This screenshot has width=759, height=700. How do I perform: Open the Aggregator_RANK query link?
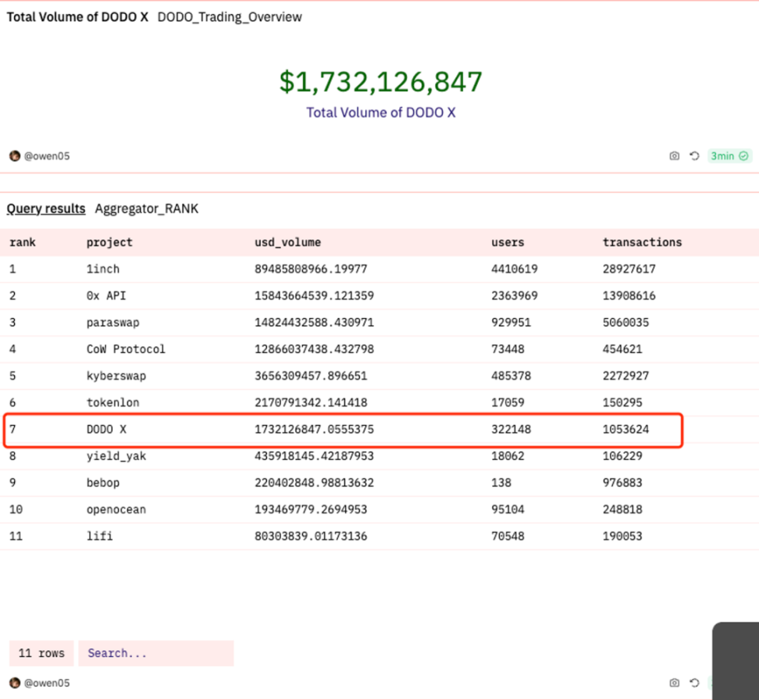pos(147,209)
